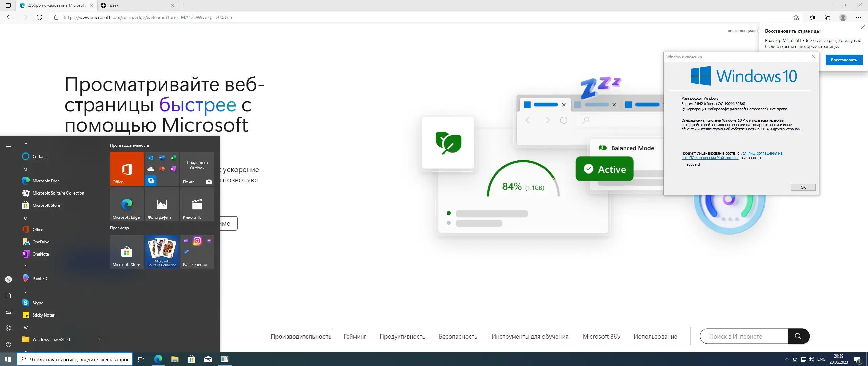Click the Power icon in Start menu

(x=8, y=344)
